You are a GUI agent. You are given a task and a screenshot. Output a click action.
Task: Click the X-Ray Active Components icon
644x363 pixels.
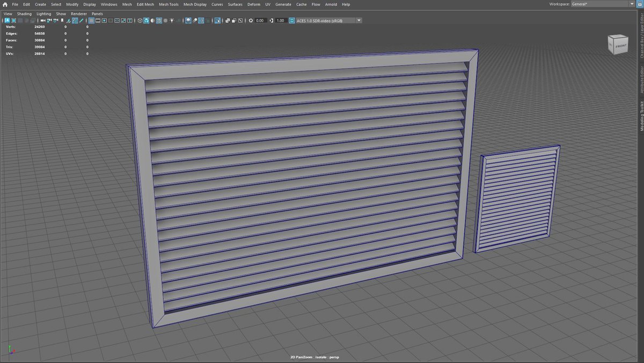[x=234, y=20]
